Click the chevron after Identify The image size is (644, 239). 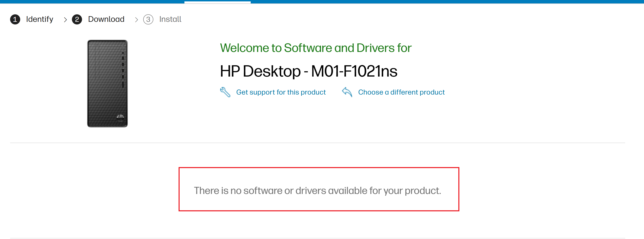point(65,20)
